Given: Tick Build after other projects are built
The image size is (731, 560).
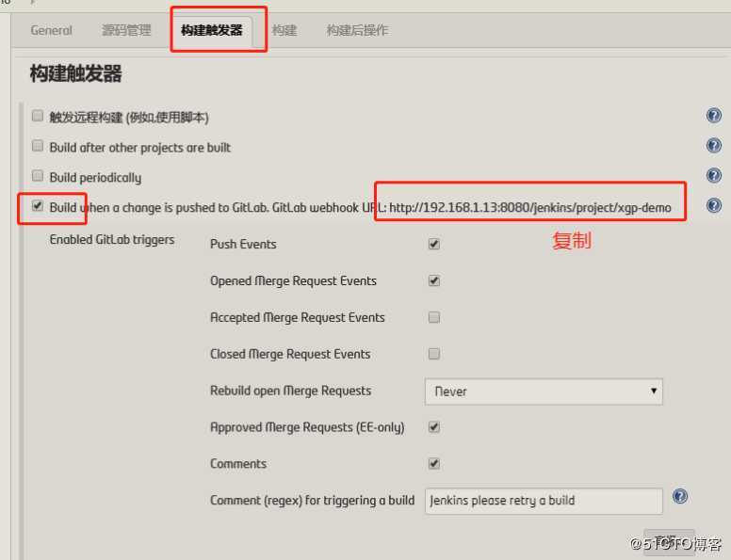Looking at the screenshot, I should (38, 146).
